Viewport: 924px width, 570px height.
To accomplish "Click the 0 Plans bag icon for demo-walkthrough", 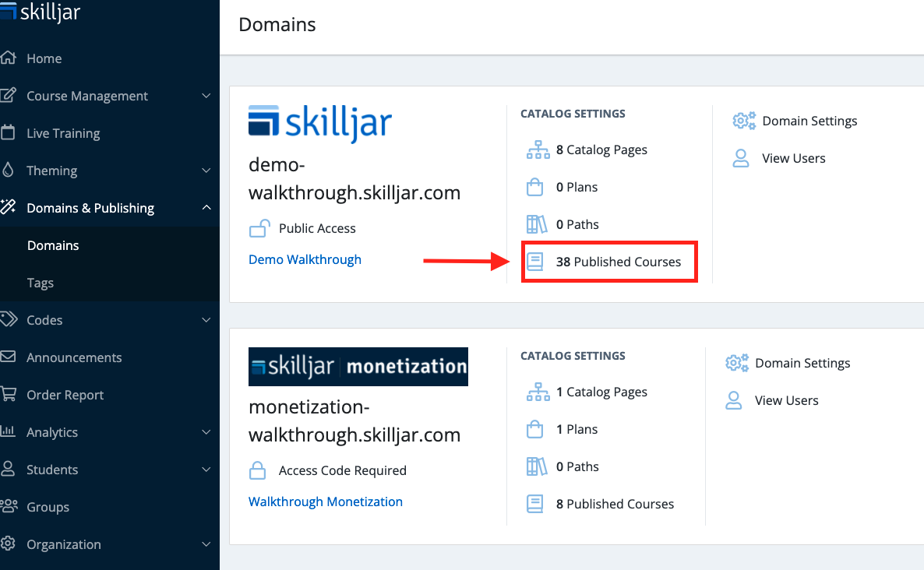I will [x=535, y=187].
